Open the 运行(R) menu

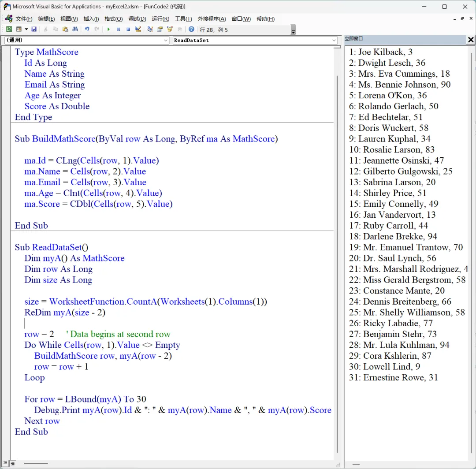pos(160,19)
